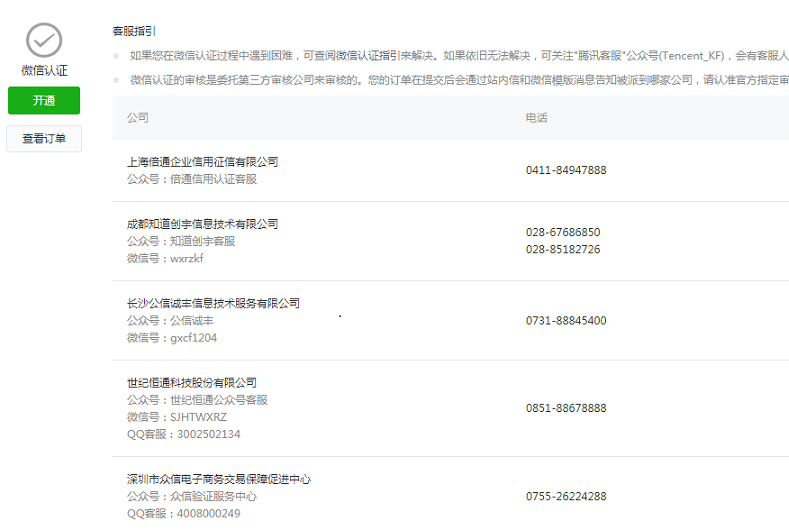
Task: Open 查看订单 order view
Action: point(44,138)
